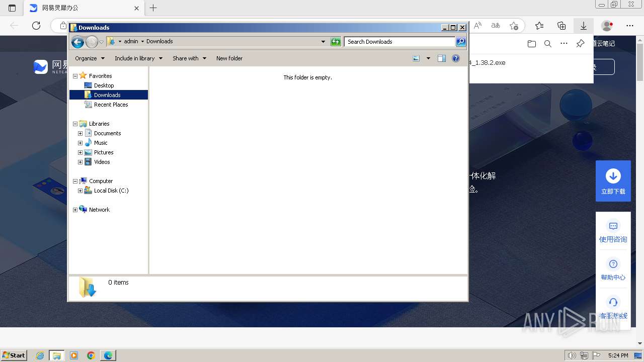Click the Search Downloads field

point(400,42)
